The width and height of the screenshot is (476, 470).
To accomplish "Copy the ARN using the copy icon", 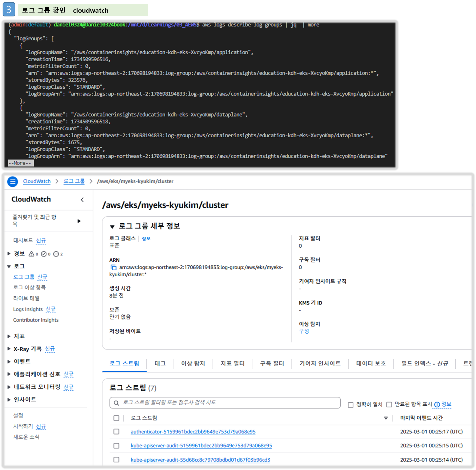I will 113,267.
